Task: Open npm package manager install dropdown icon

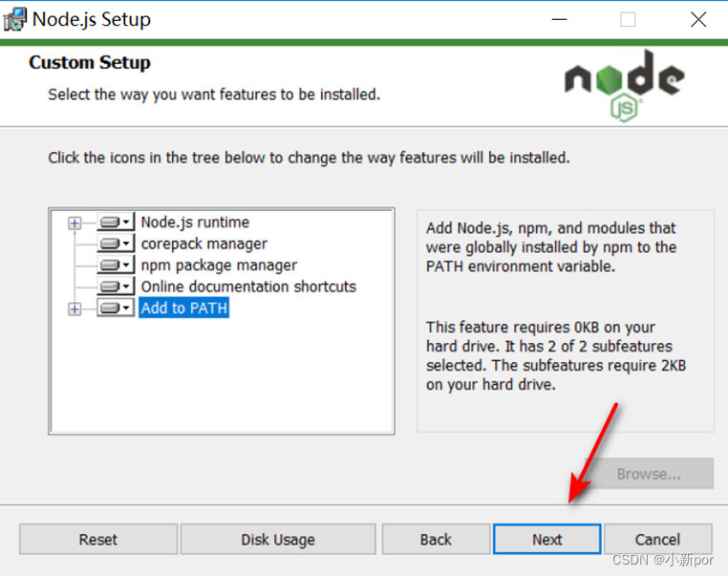Action: click(x=116, y=265)
